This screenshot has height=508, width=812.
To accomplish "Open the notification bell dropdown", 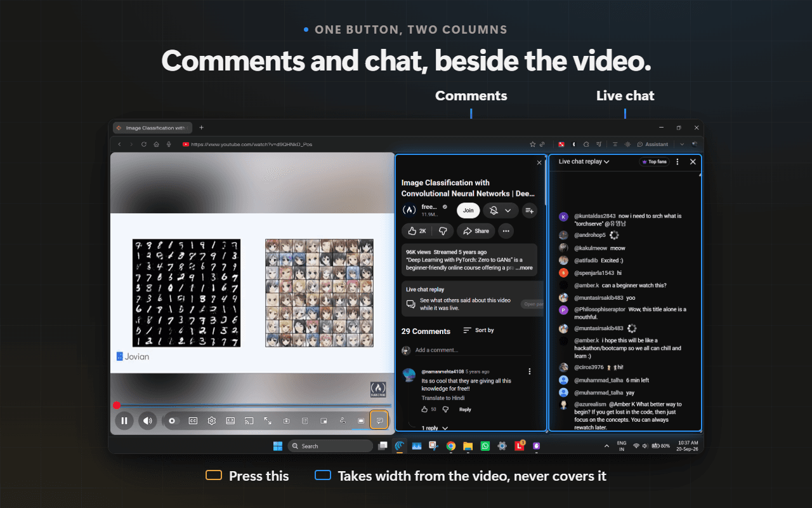I will click(501, 210).
